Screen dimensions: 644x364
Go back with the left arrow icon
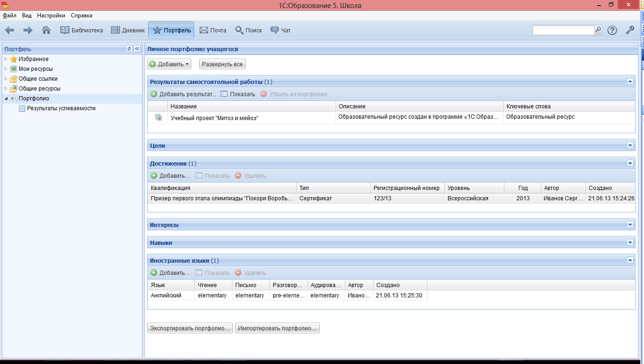[x=9, y=30]
